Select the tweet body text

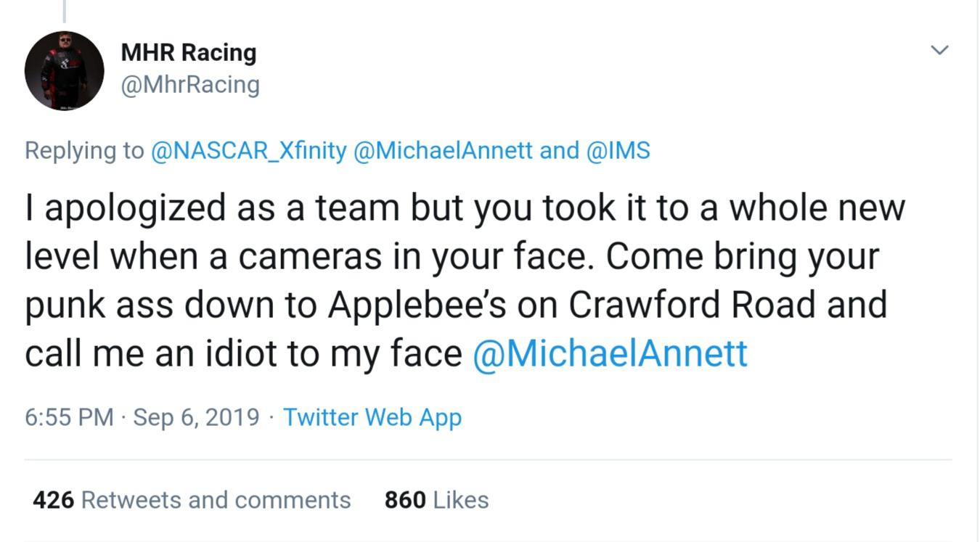pyautogui.click(x=465, y=280)
